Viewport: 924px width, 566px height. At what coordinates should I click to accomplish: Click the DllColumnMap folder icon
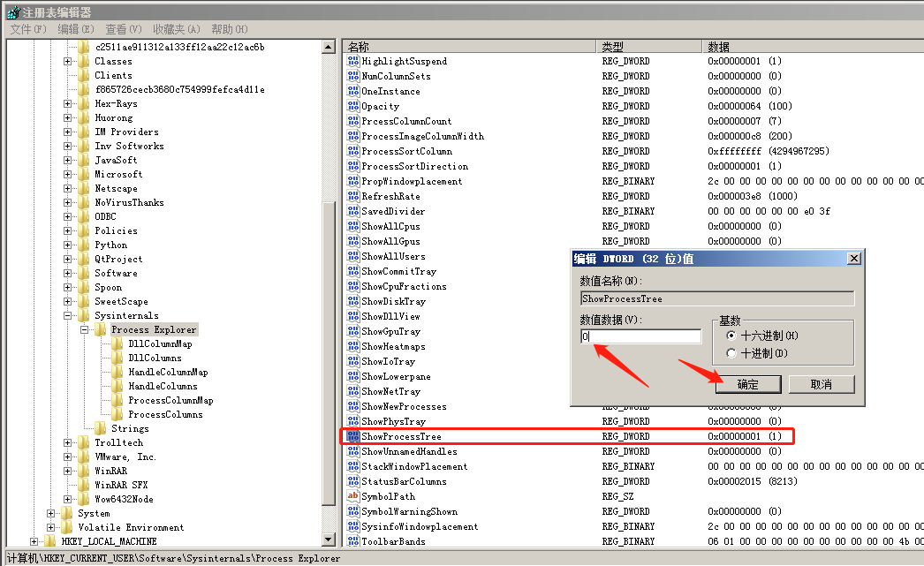(117, 343)
